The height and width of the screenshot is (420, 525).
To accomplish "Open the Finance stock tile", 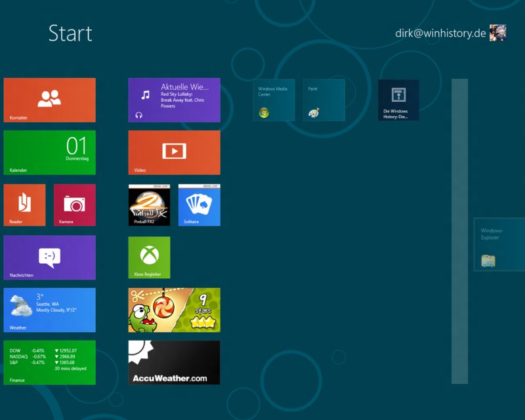I will (50, 362).
